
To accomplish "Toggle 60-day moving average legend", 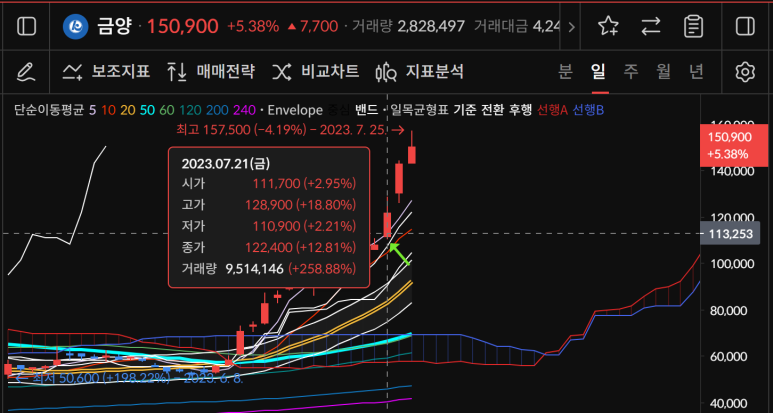I will [167, 110].
